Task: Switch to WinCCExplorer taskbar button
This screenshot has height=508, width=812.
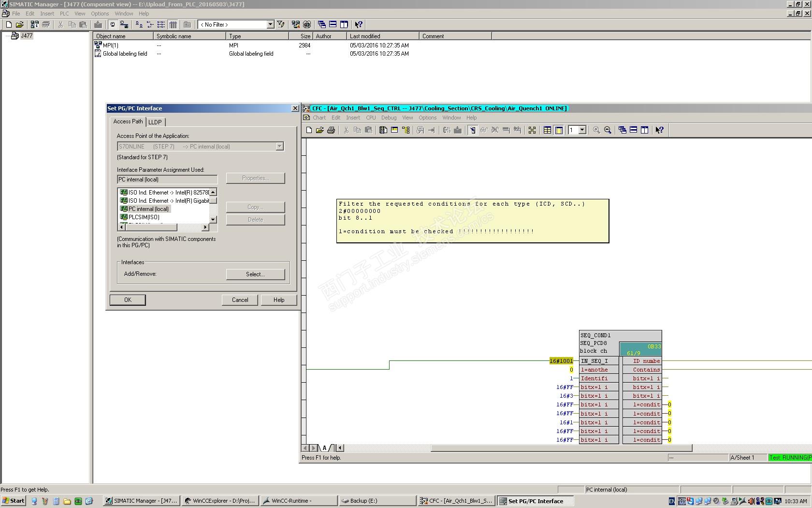Action: point(220,501)
